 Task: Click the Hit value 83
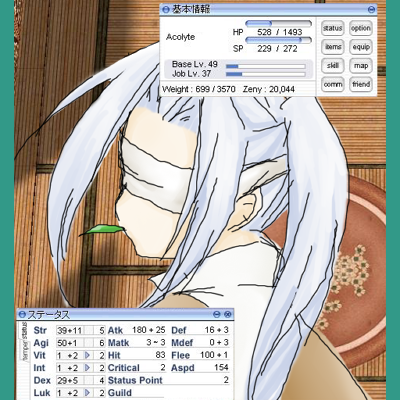[x=160, y=355]
